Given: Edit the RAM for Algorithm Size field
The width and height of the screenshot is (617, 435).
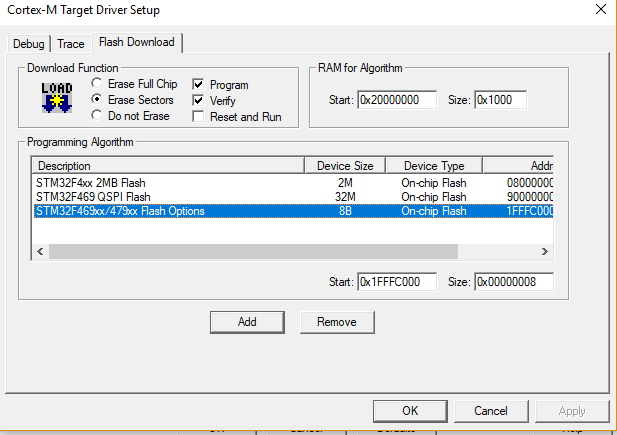Looking at the screenshot, I should click(501, 100).
